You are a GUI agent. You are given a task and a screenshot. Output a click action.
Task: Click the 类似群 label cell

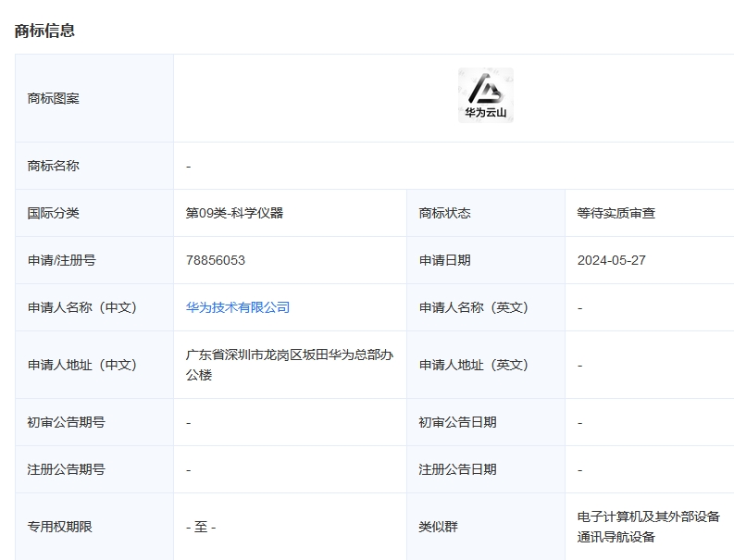(x=438, y=527)
